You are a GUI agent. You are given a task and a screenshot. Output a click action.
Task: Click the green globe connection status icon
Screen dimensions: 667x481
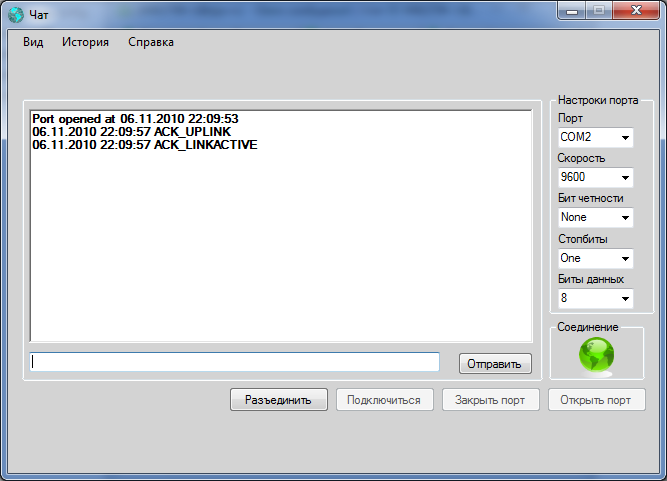point(596,356)
